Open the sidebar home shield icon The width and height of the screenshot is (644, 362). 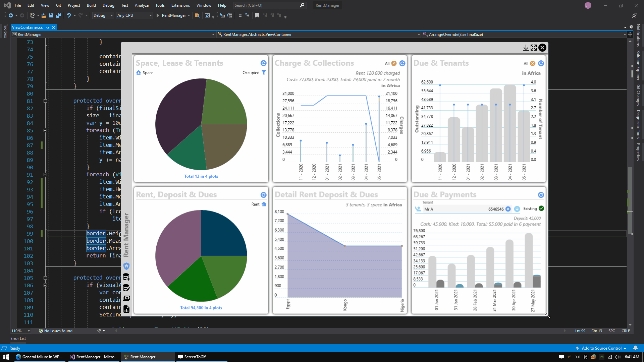[x=126, y=266]
